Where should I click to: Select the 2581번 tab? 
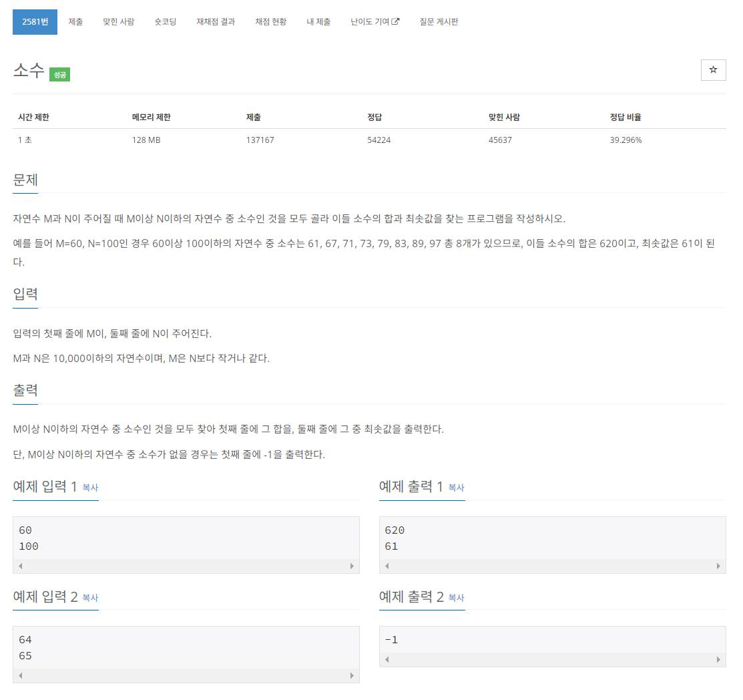coord(35,22)
